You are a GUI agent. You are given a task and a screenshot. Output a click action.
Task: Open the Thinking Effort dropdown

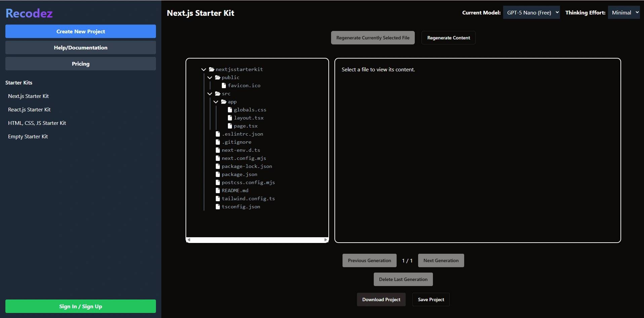(x=623, y=12)
